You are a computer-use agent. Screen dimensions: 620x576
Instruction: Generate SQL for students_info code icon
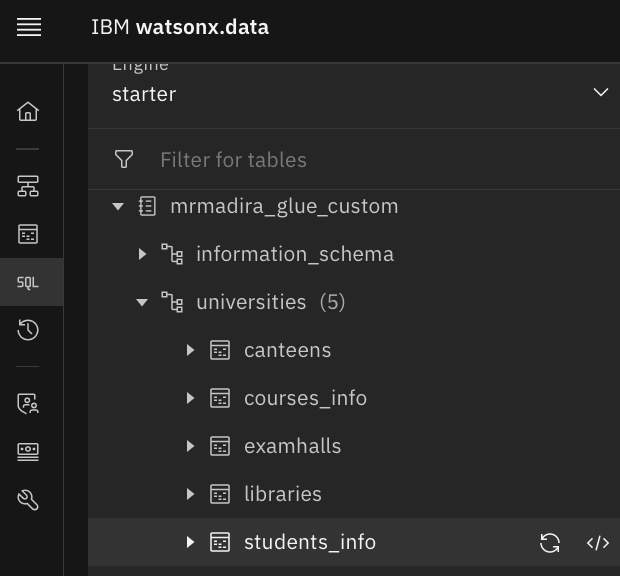[x=598, y=542]
